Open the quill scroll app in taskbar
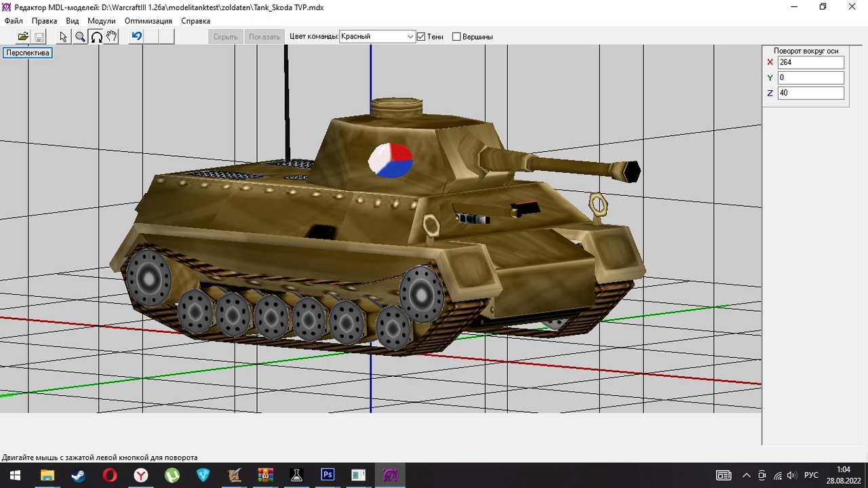The height and width of the screenshot is (488, 868). coord(234,476)
